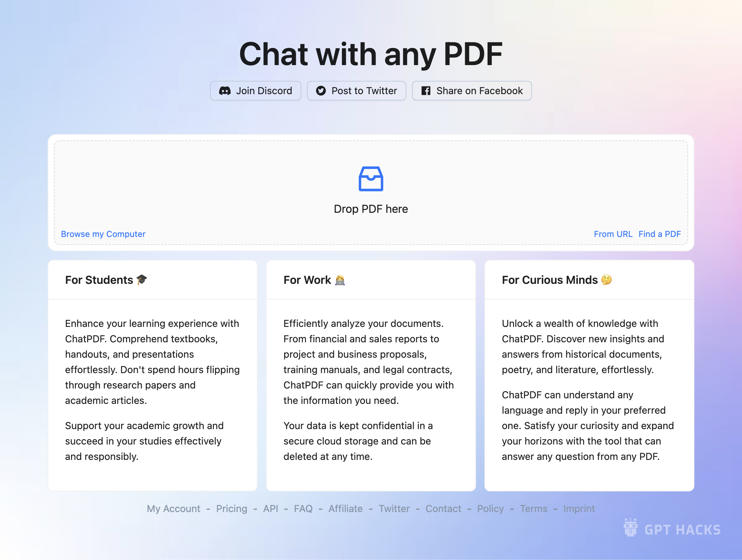Click the Facebook icon to share
The width and height of the screenshot is (742, 560).
(x=425, y=91)
